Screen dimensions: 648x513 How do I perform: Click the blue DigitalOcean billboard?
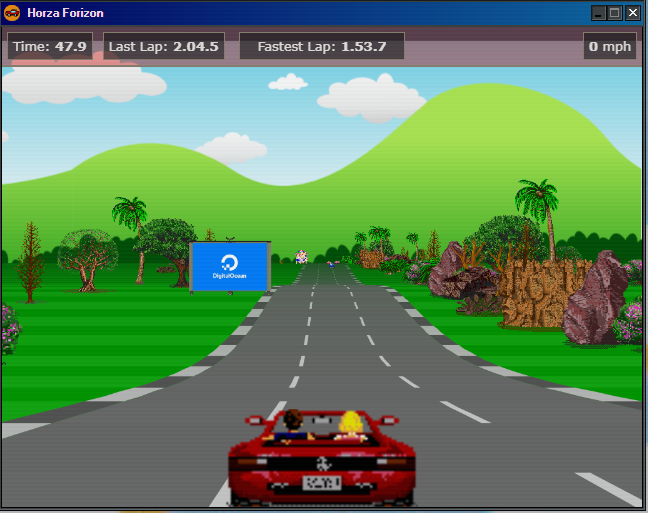pyautogui.click(x=230, y=267)
